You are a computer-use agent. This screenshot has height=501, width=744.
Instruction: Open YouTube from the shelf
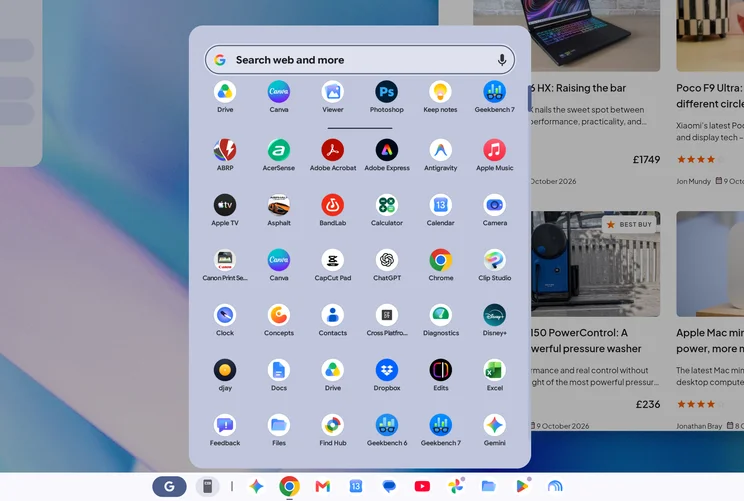tap(422, 486)
